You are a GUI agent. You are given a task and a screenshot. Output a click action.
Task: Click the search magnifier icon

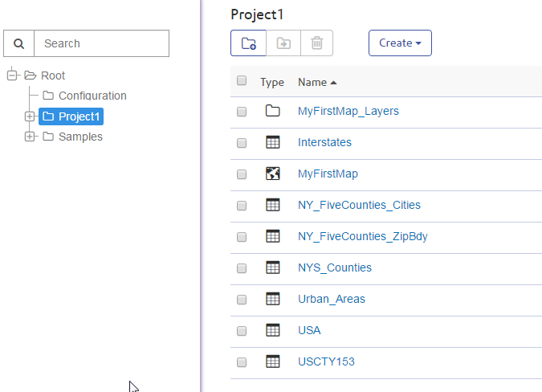coord(18,43)
